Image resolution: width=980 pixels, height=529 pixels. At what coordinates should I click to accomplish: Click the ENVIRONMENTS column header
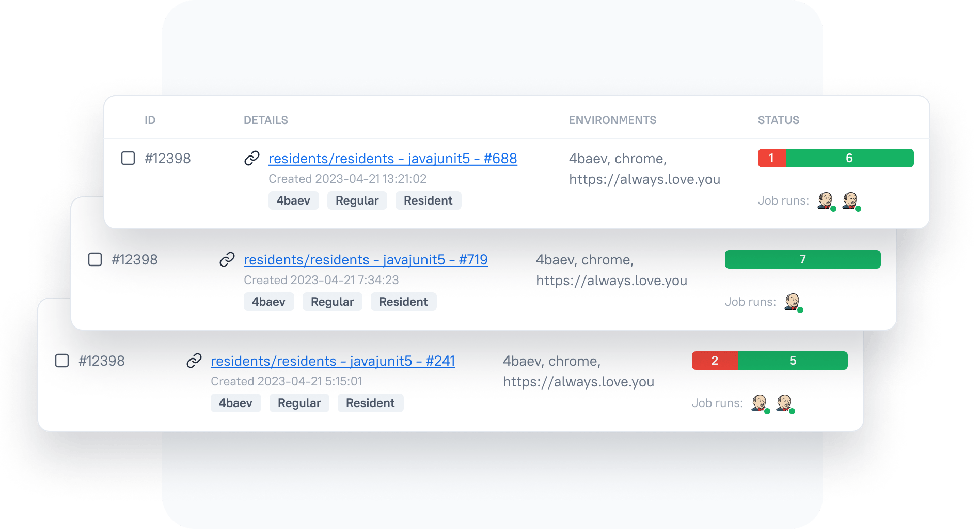coord(612,120)
